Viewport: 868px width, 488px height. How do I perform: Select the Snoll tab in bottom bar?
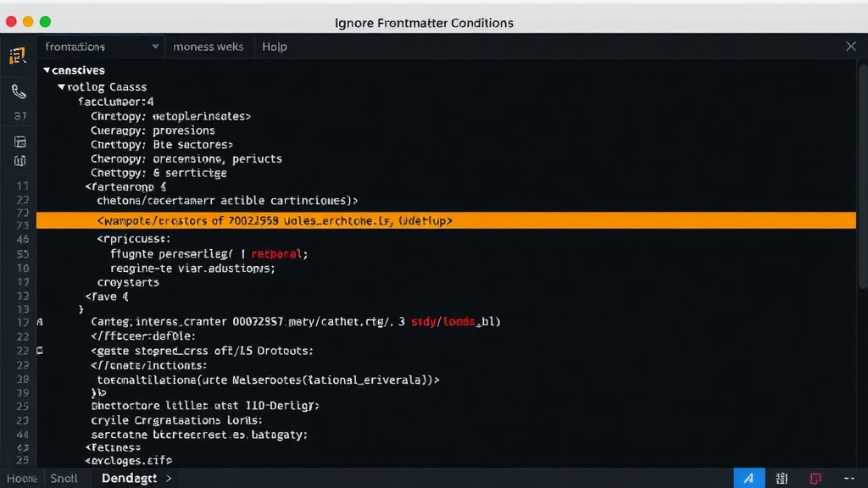pos(64,479)
